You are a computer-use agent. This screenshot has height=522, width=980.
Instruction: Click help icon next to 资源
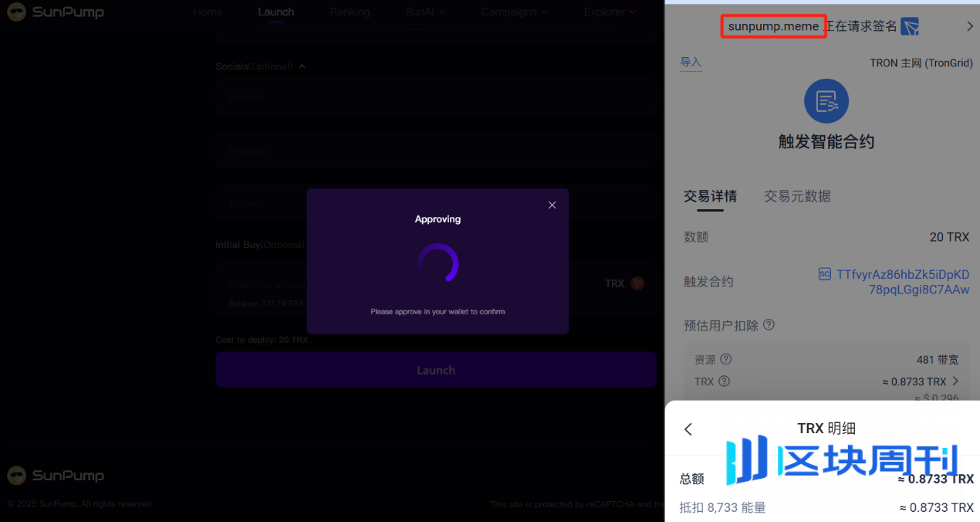(x=725, y=359)
